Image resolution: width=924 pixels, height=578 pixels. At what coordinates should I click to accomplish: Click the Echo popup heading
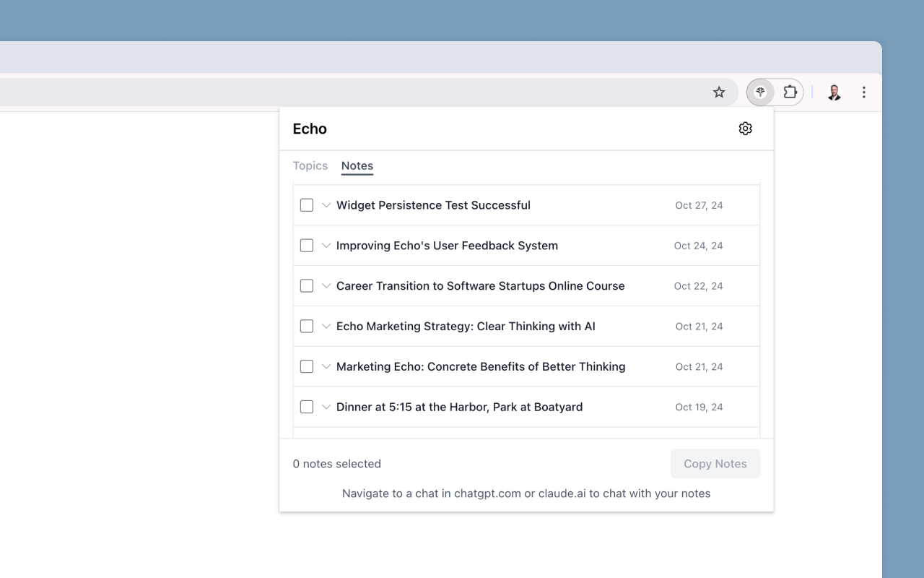click(x=310, y=129)
